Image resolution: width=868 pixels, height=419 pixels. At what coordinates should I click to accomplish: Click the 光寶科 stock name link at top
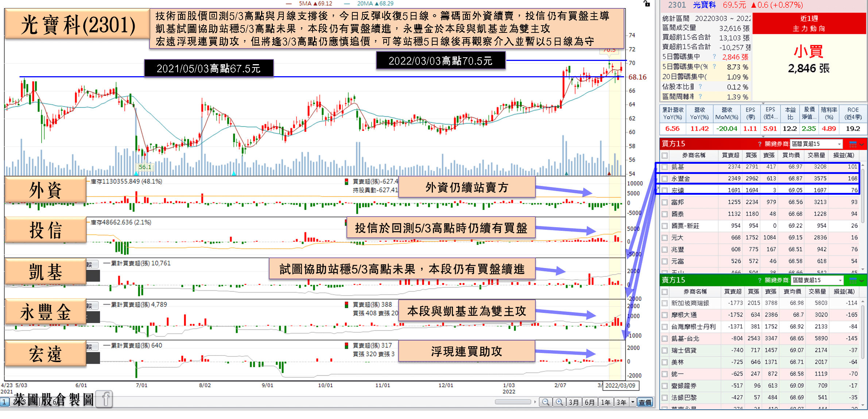coord(704,5)
